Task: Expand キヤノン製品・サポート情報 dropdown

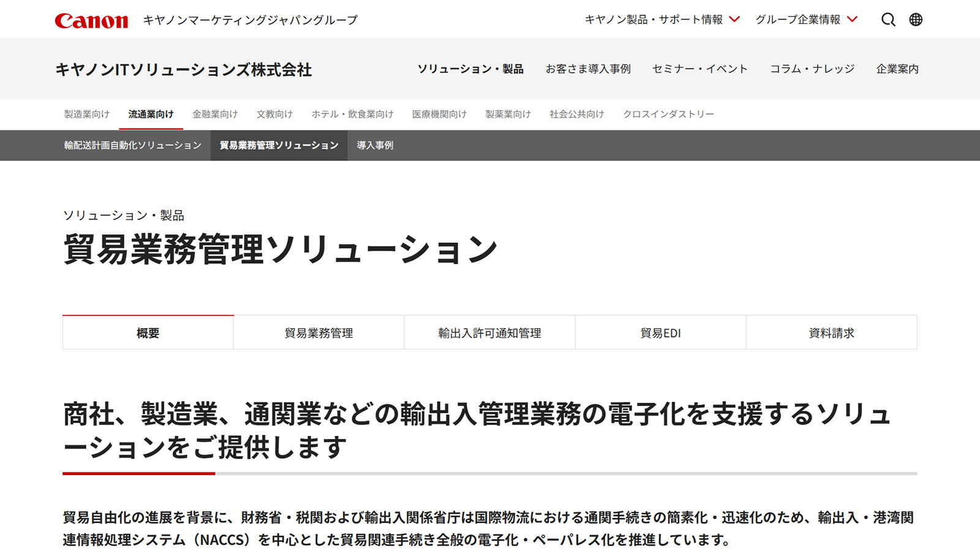Action: 662,20
